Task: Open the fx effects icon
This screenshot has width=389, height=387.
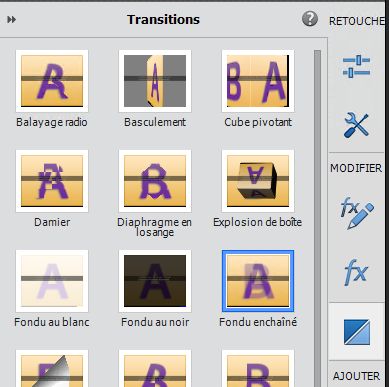Action: [356, 273]
